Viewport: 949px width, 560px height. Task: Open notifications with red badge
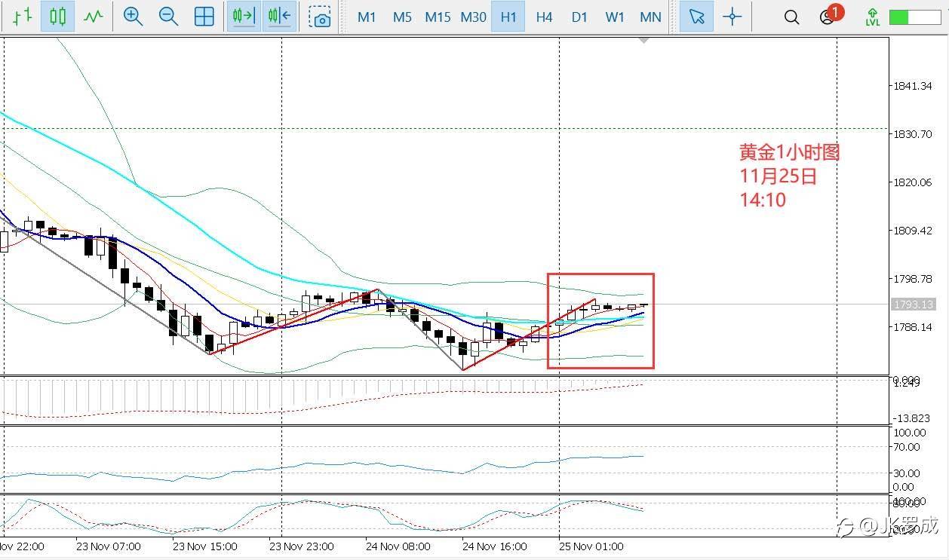pos(829,15)
